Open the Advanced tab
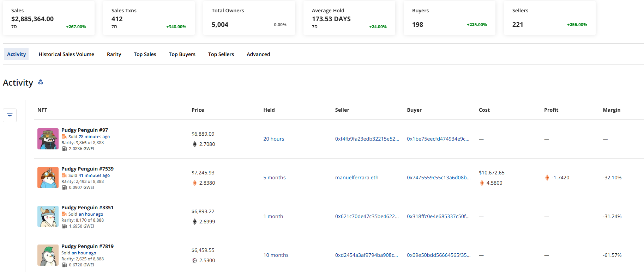This screenshot has width=644, height=272. [x=258, y=54]
